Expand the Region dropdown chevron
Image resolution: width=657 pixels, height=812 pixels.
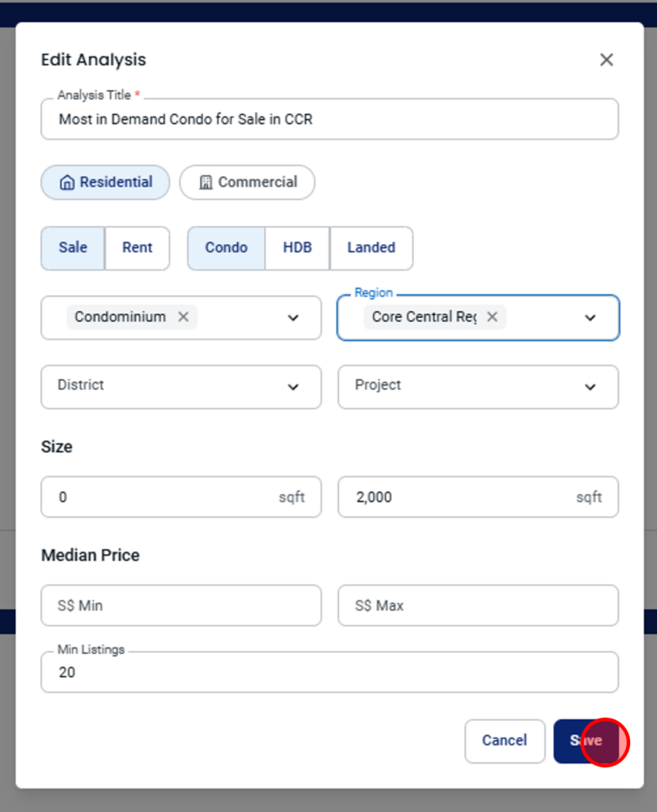(590, 318)
